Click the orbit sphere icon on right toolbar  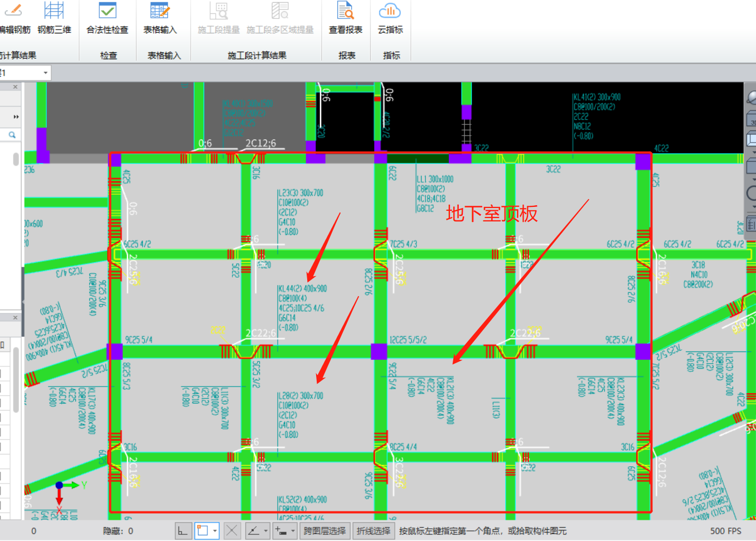[x=752, y=97]
